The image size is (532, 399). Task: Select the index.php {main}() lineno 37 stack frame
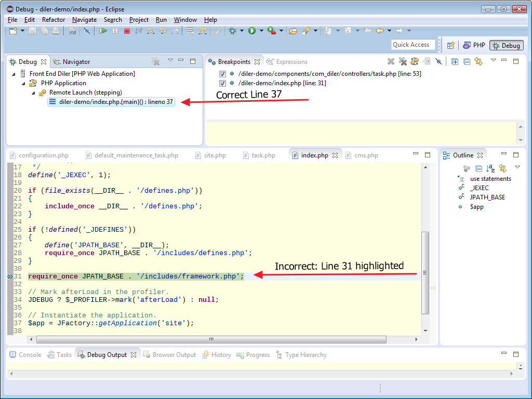(111, 102)
